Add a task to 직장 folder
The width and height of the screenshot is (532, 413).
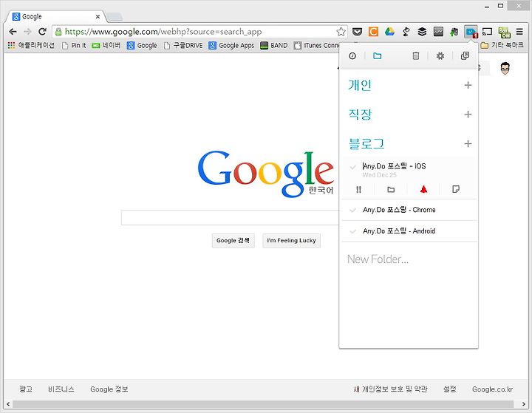pyautogui.click(x=468, y=115)
